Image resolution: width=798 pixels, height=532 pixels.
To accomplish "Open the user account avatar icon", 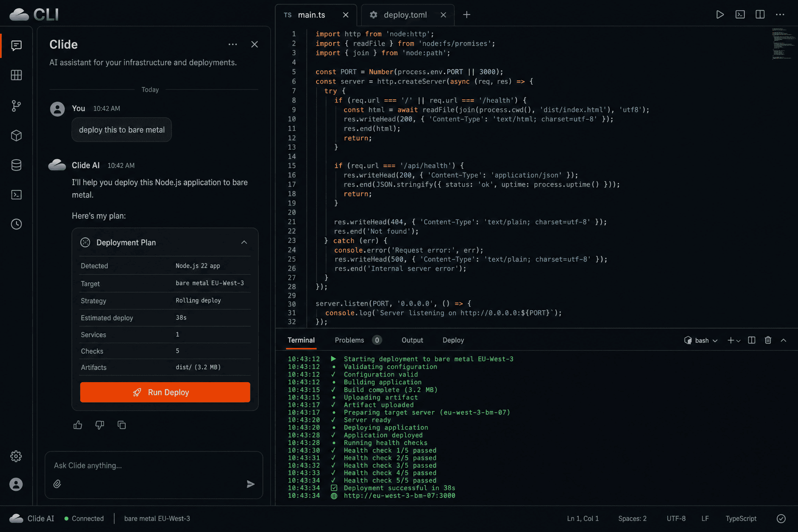I will (x=16, y=484).
